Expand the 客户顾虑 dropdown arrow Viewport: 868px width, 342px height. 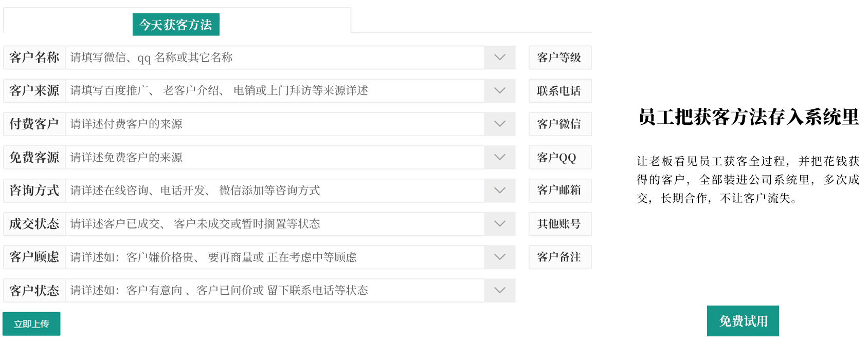coord(499,257)
